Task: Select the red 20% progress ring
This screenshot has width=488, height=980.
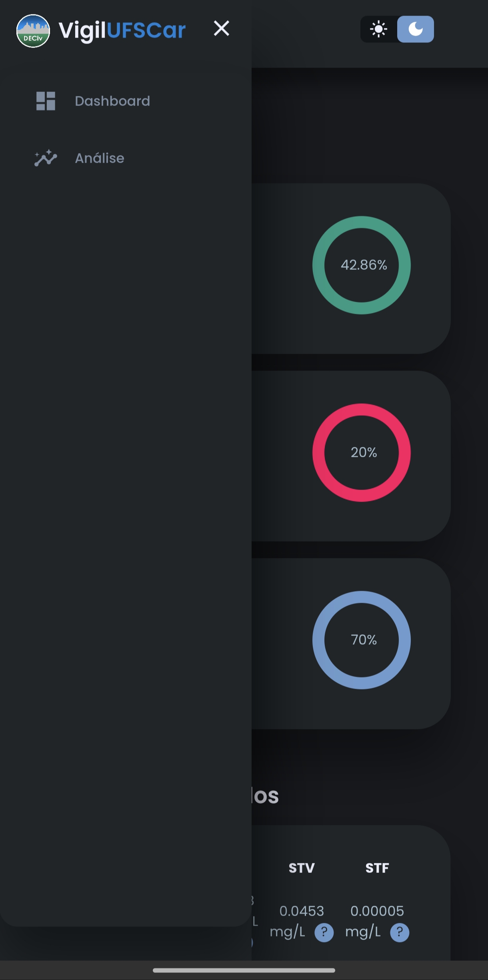Action: 362,452
